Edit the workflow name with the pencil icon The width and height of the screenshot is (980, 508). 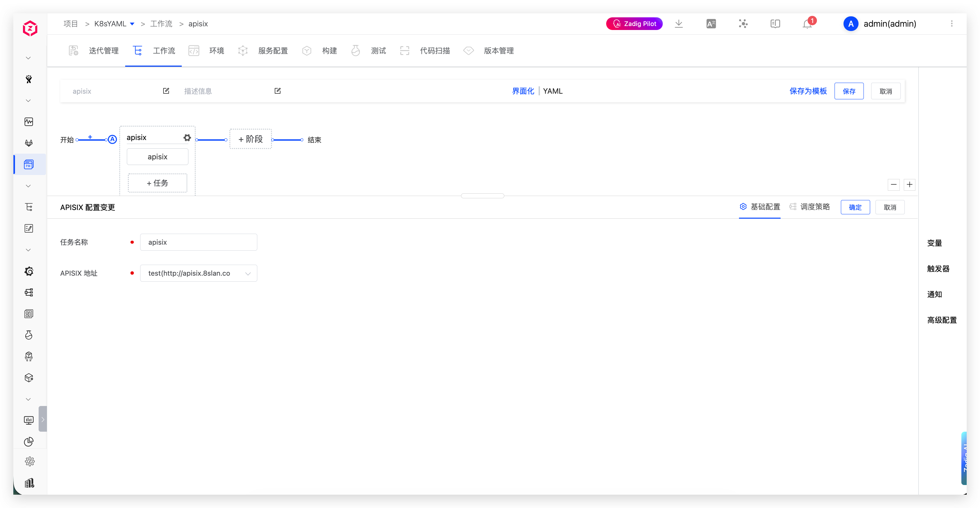coord(166,91)
